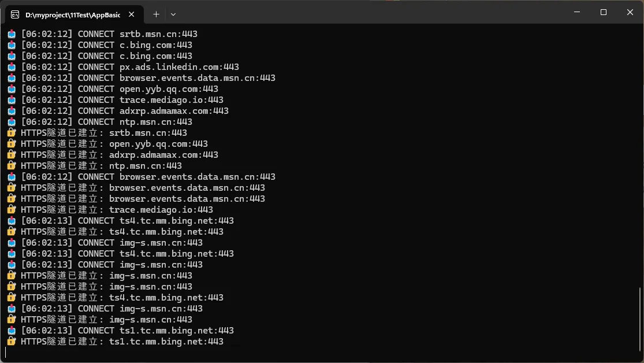The height and width of the screenshot is (363, 644).
Task: Close the D:\myproject terminal tab
Action: 134,14
